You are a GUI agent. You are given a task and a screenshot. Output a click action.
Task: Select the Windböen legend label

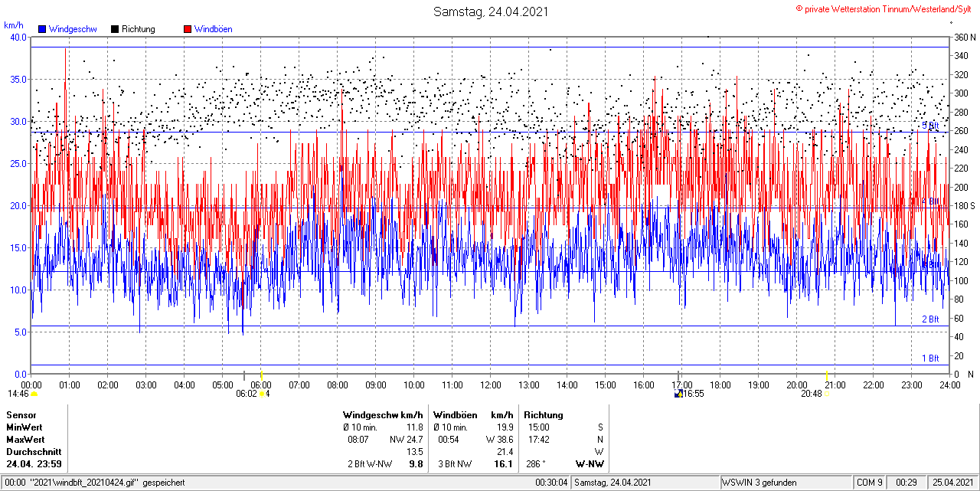[x=214, y=29]
